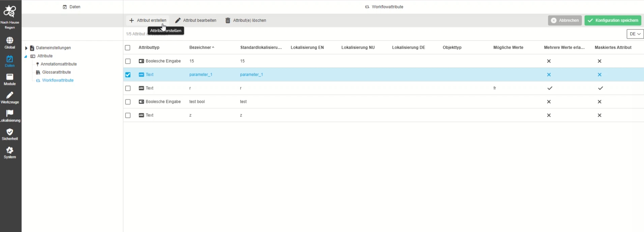Select Glossarattribute in the tree
Viewport: 644px width, 232px height.
point(56,72)
